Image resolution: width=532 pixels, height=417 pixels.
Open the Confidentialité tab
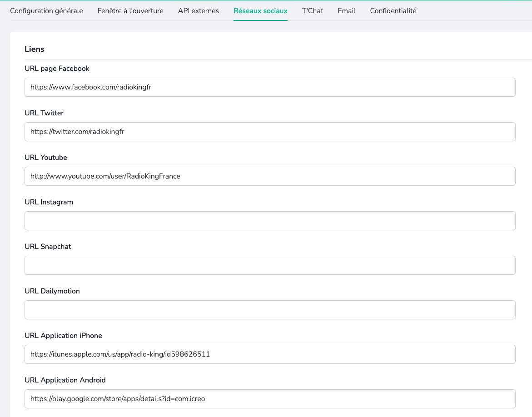(x=393, y=10)
